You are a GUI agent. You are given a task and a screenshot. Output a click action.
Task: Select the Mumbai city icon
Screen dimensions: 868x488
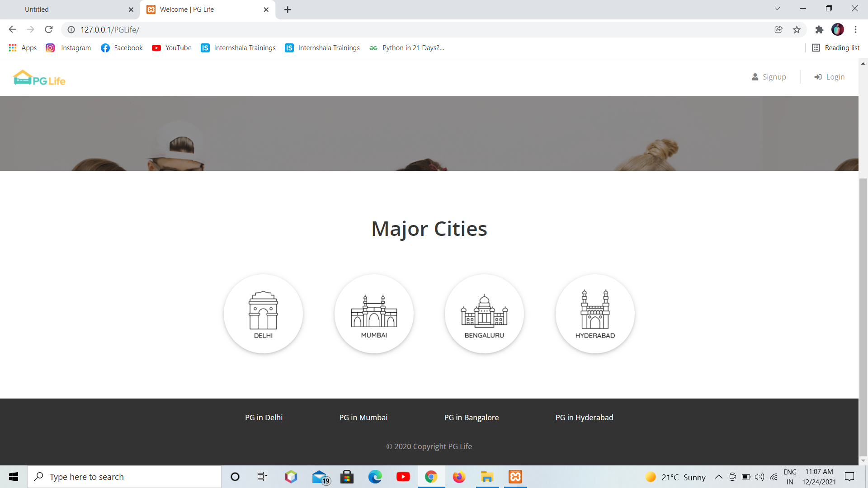click(374, 314)
